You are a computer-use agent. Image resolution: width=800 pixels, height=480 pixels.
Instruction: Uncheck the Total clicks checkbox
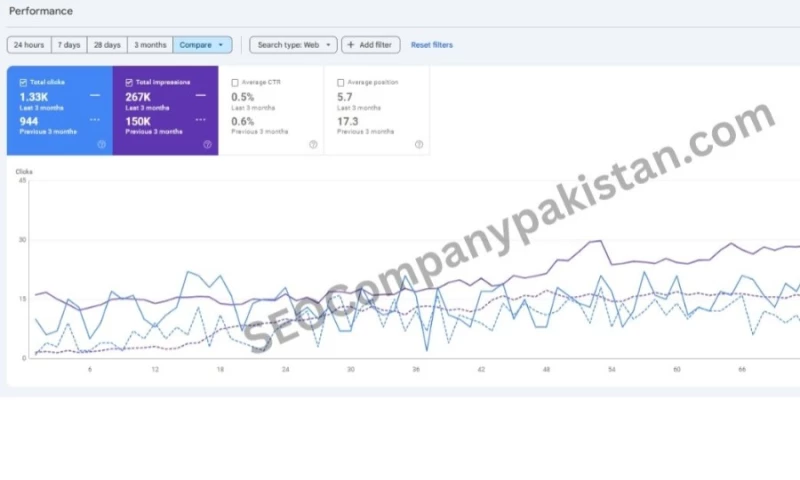point(23,82)
